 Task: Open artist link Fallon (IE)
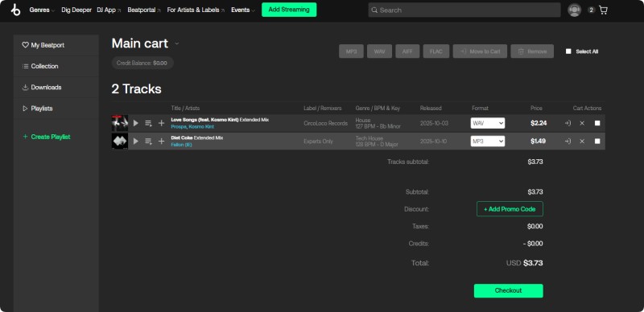pyautogui.click(x=182, y=145)
